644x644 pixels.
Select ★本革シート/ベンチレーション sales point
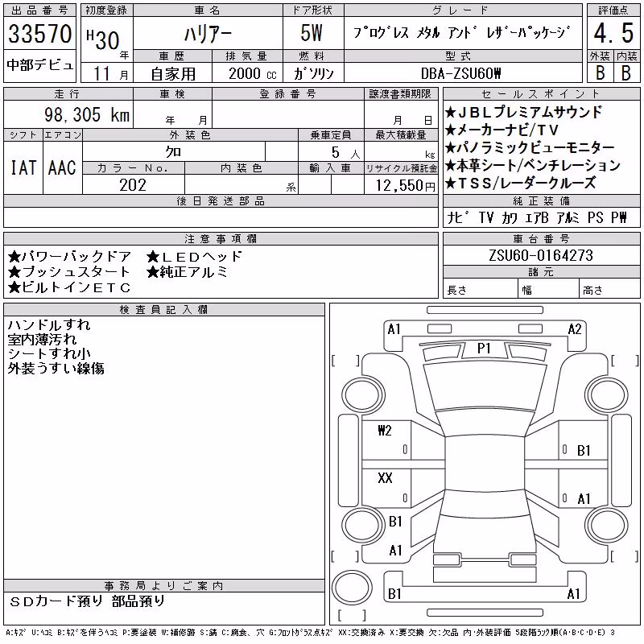[x=533, y=166]
